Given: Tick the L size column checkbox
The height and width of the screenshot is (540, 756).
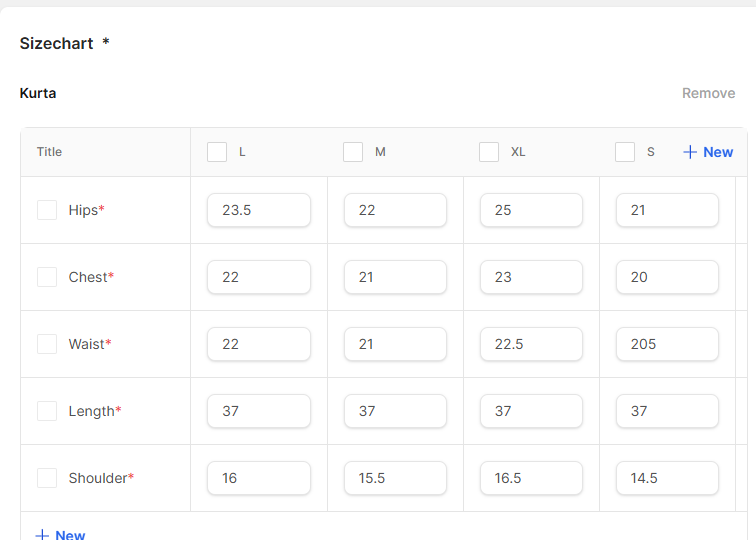Looking at the screenshot, I should pos(217,152).
